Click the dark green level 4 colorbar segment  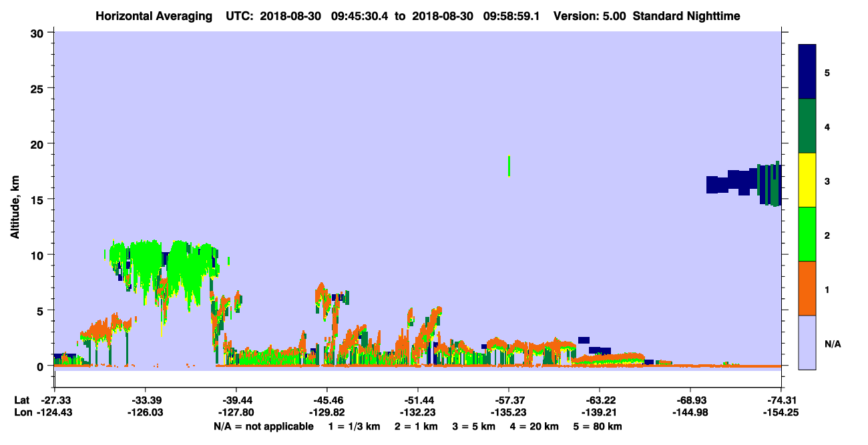pos(807,126)
